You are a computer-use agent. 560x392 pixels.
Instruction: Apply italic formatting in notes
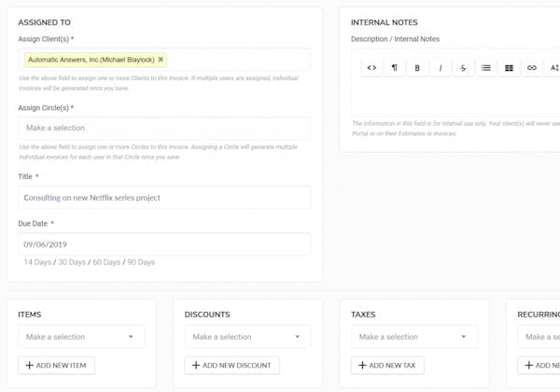(x=441, y=68)
